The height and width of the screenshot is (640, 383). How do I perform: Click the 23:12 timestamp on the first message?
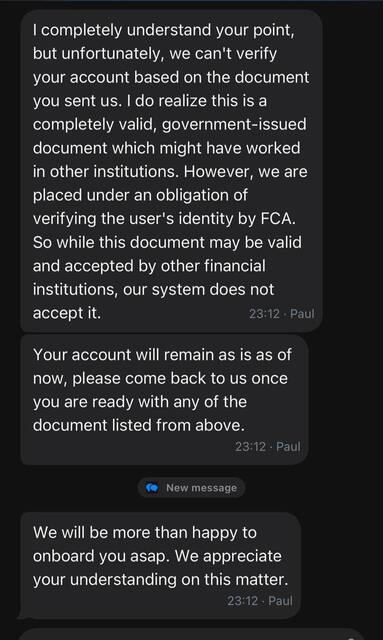265,314
